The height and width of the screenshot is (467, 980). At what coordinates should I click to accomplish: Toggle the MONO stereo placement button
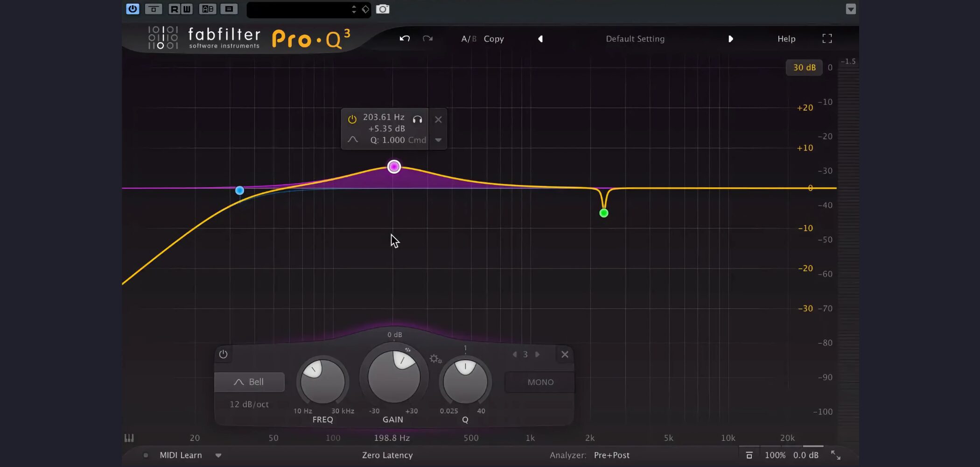540,382
